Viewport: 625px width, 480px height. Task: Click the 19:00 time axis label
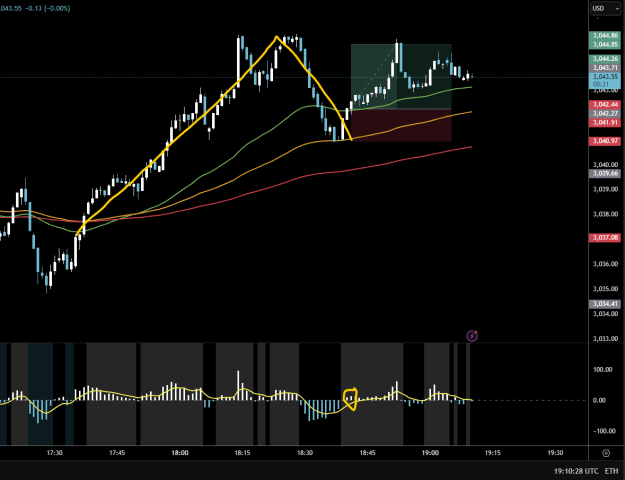pyautogui.click(x=430, y=453)
